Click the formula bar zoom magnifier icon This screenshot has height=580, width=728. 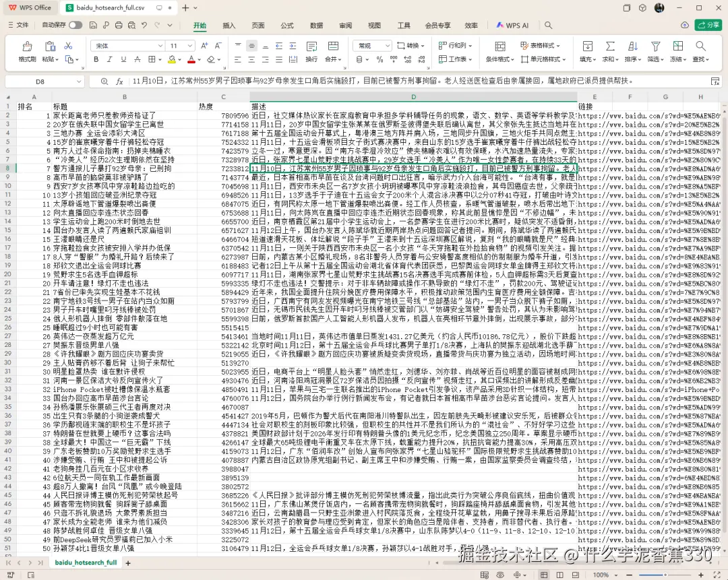104,82
